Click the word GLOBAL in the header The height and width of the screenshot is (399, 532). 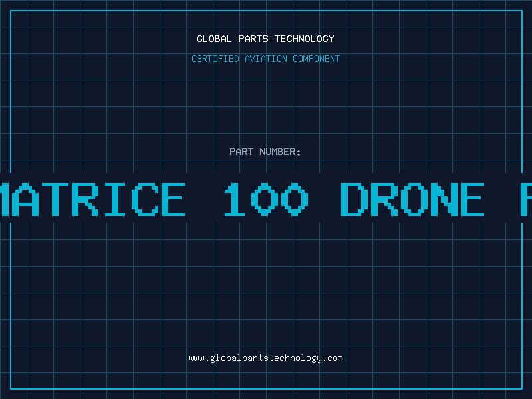tap(213, 39)
